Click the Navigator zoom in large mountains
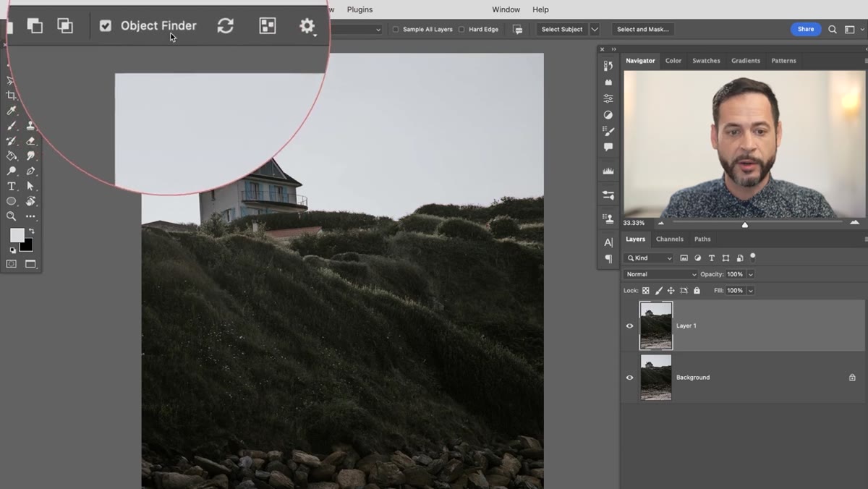 (x=854, y=223)
